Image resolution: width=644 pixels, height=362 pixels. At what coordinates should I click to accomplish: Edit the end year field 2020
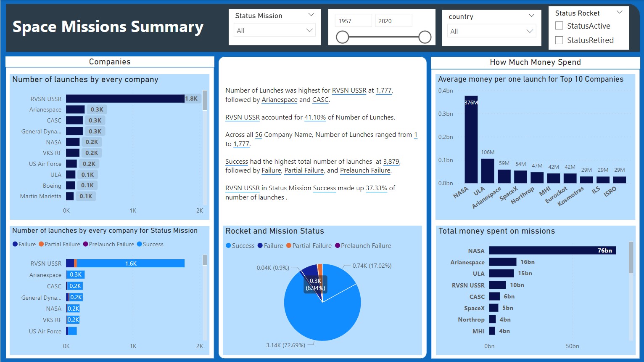pyautogui.click(x=393, y=21)
